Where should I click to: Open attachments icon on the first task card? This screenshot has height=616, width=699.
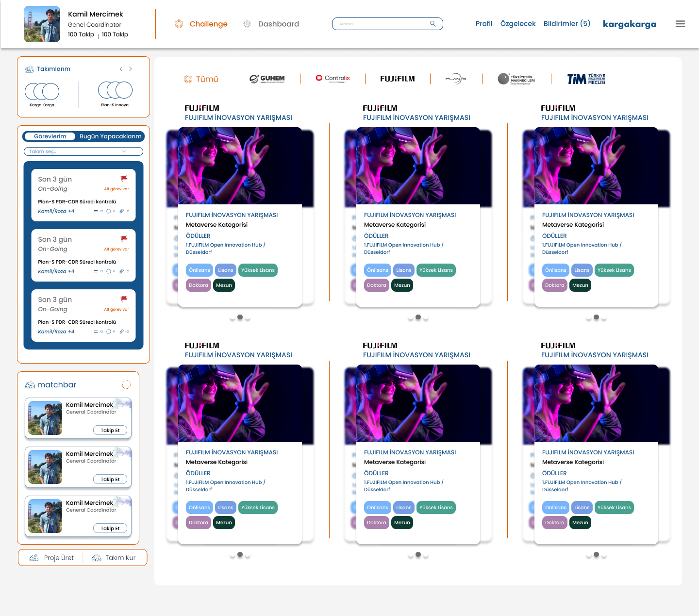(x=121, y=211)
